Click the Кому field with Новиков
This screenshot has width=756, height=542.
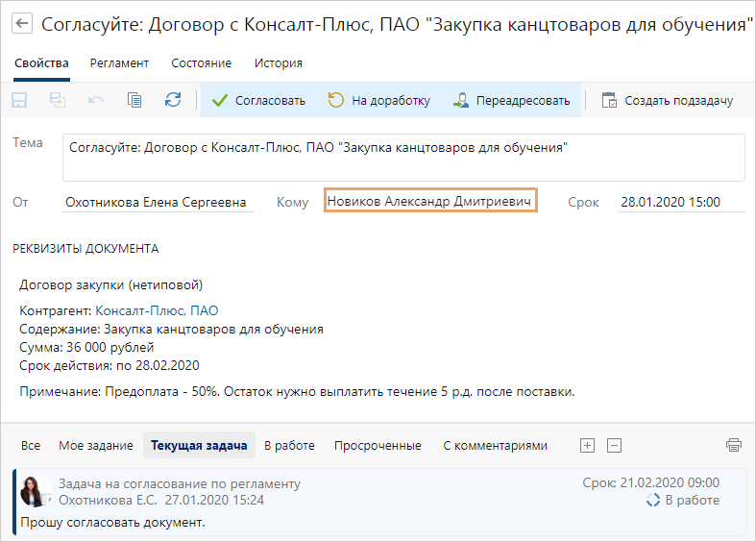[429, 202]
